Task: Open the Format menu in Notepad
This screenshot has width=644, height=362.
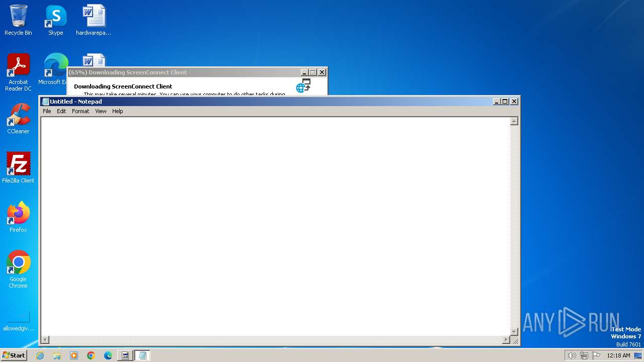Action: pyautogui.click(x=80, y=111)
